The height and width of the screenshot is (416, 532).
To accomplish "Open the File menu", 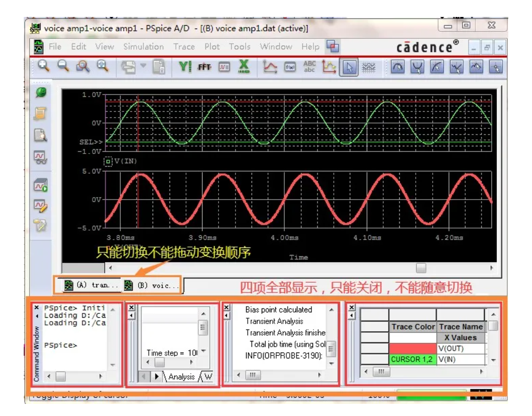I will coord(55,46).
